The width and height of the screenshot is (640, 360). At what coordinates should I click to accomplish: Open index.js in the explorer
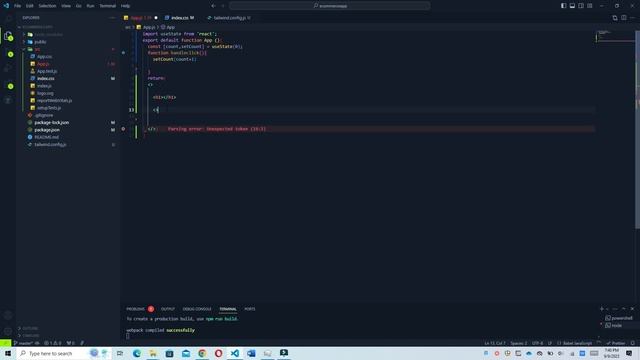click(44, 86)
